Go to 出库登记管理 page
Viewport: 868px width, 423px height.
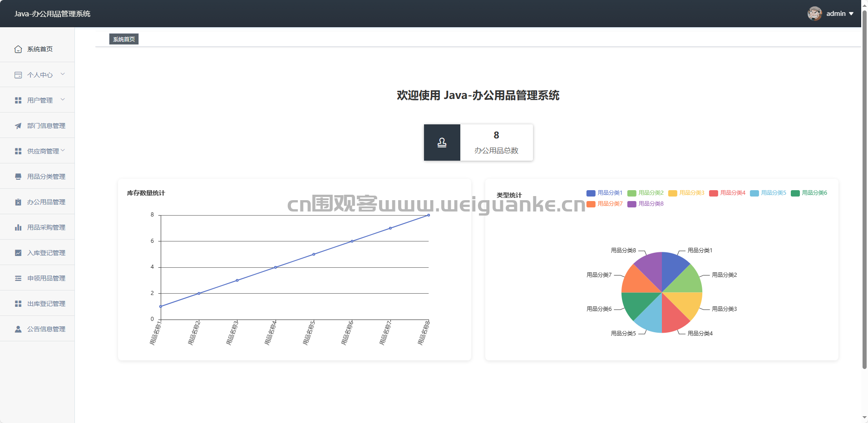coord(46,304)
